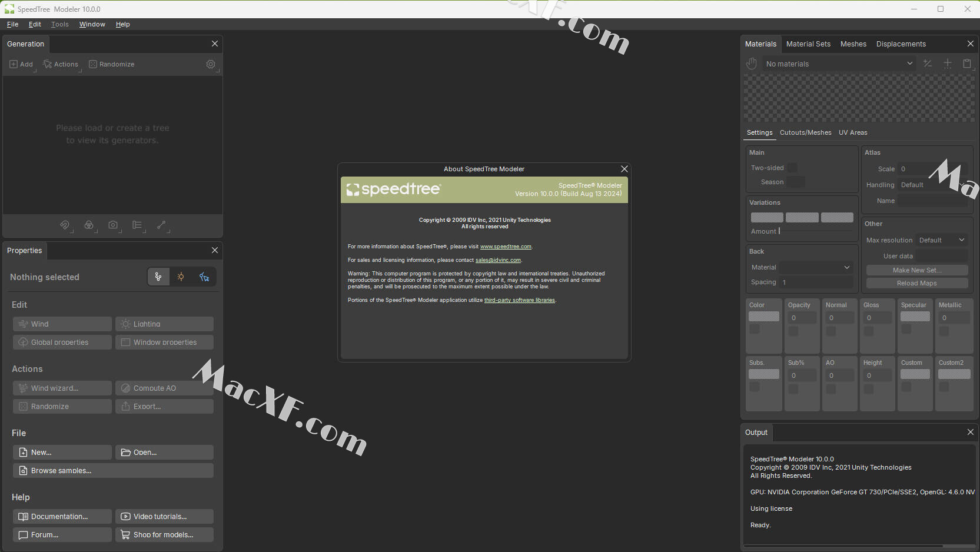Viewport: 980px width, 552px height.
Task: Toggle the checkbox under Metallic map
Action: tap(944, 331)
